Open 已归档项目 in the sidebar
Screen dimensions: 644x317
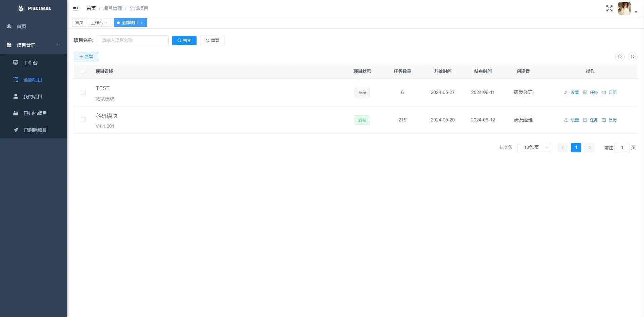pyautogui.click(x=35, y=113)
